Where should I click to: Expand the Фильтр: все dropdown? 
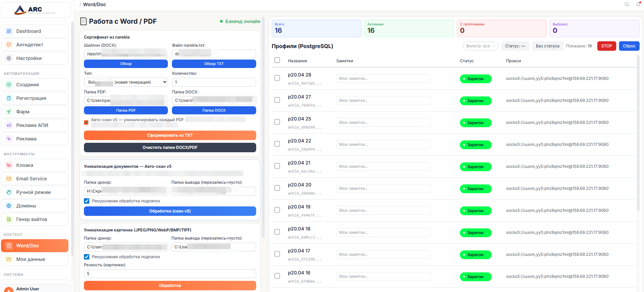coord(480,46)
